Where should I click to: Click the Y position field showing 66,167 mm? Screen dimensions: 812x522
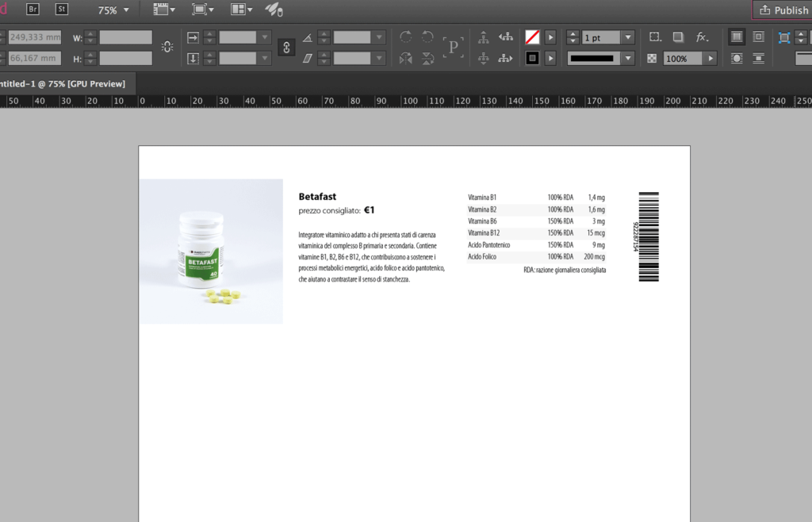[x=35, y=58]
